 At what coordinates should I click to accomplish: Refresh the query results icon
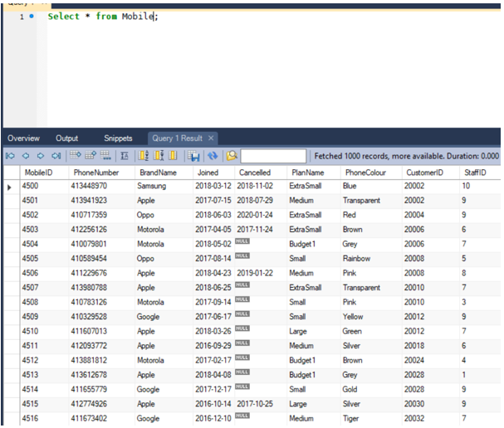(213, 156)
